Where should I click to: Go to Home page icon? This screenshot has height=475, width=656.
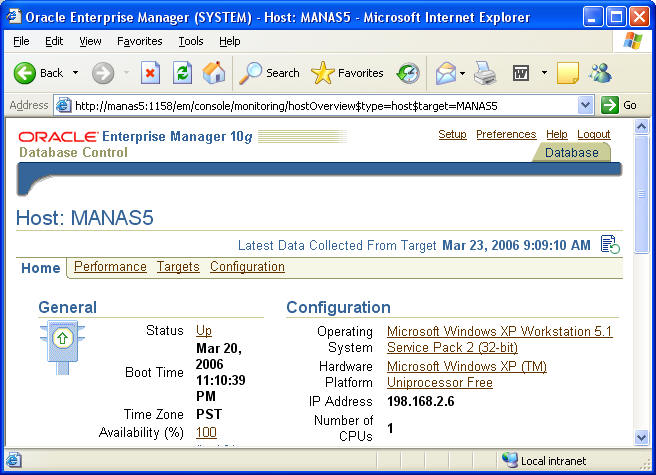(x=214, y=73)
